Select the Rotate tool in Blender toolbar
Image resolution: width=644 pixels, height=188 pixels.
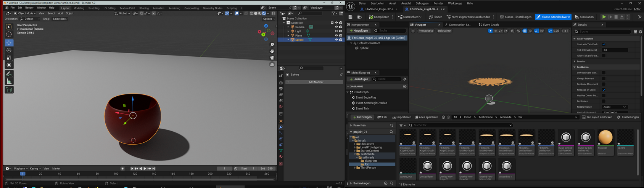pos(9,50)
